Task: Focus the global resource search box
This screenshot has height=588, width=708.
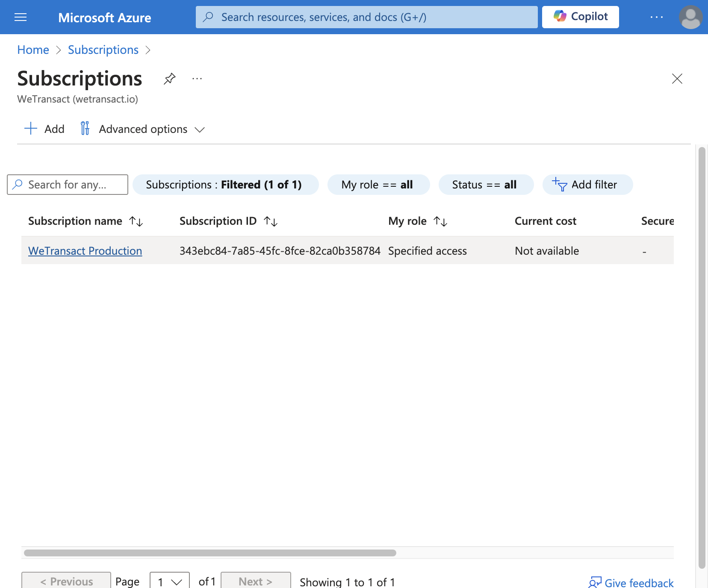Action: tap(366, 17)
